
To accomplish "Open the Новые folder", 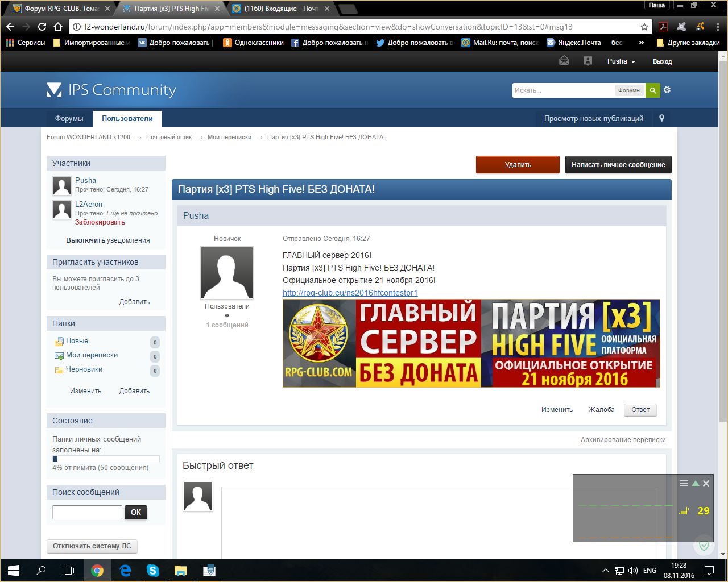I will (x=77, y=341).
